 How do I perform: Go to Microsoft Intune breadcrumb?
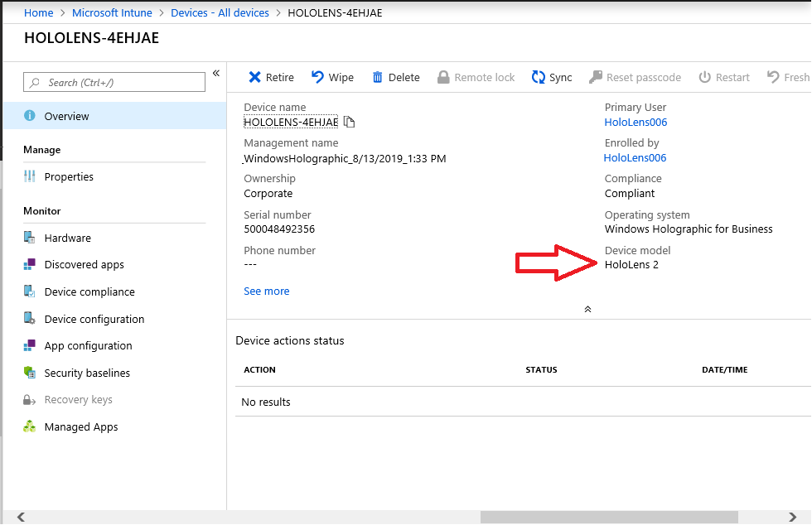(x=112, y=13)
